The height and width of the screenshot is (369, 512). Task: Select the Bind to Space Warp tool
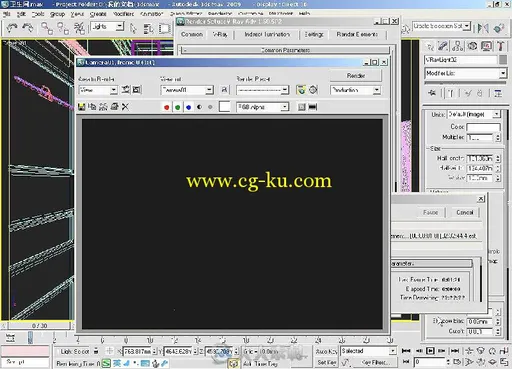tap(79, 28)
